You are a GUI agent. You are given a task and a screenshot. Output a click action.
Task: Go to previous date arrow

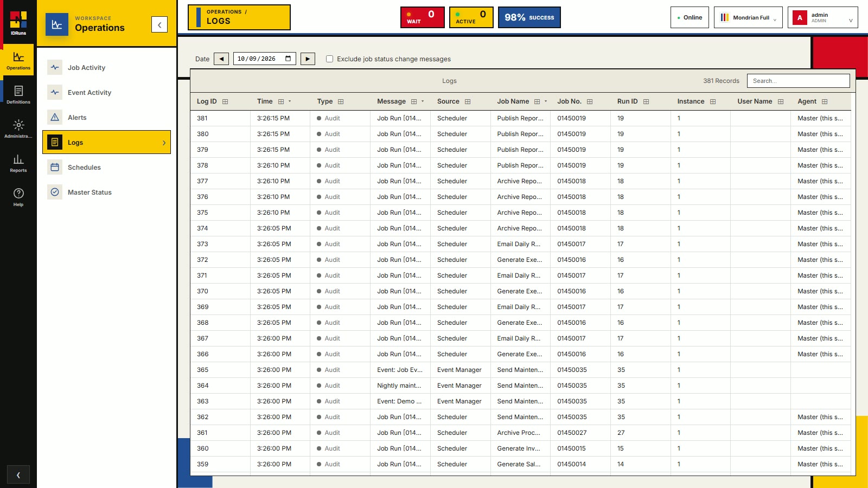coord(221,59)
